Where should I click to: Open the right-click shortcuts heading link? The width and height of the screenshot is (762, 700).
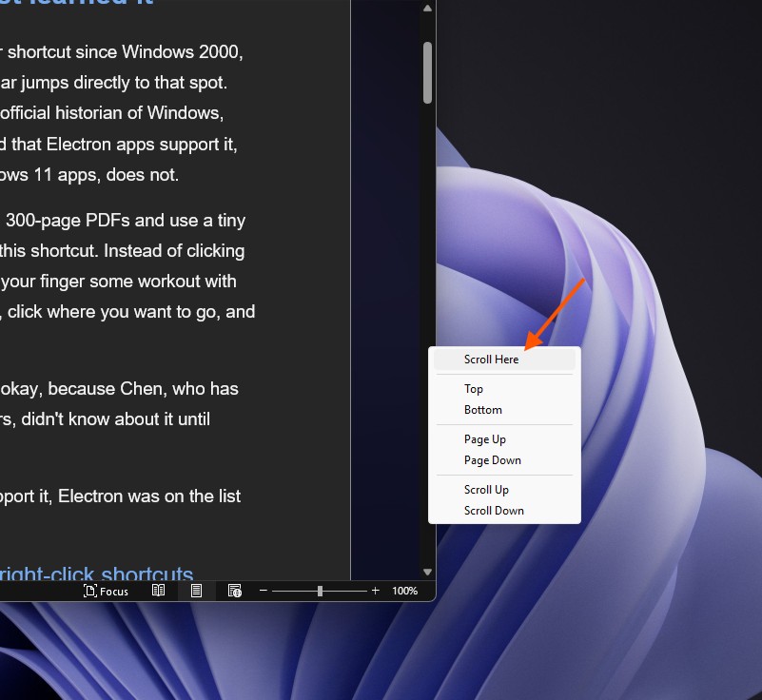pos(97,574)
